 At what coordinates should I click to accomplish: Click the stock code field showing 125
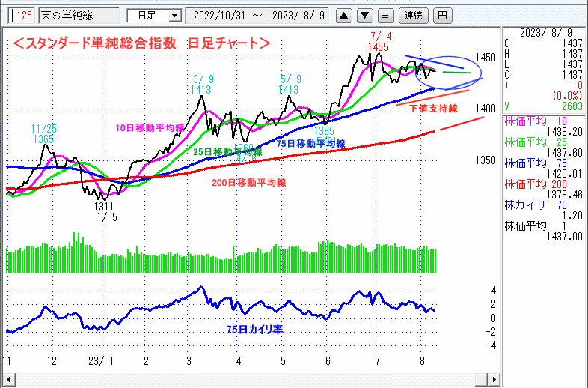(23, 15)
